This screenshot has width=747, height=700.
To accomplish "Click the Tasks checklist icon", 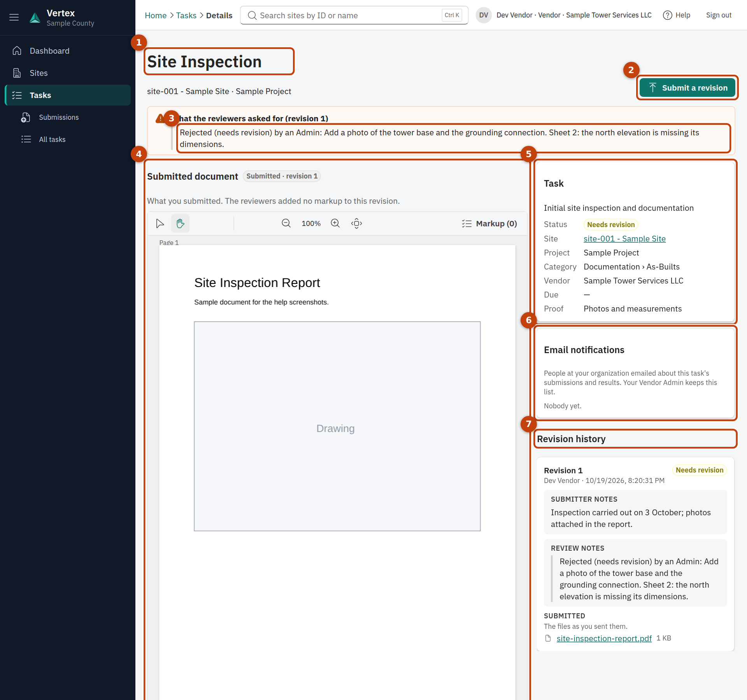I will (x=17, y=95).
